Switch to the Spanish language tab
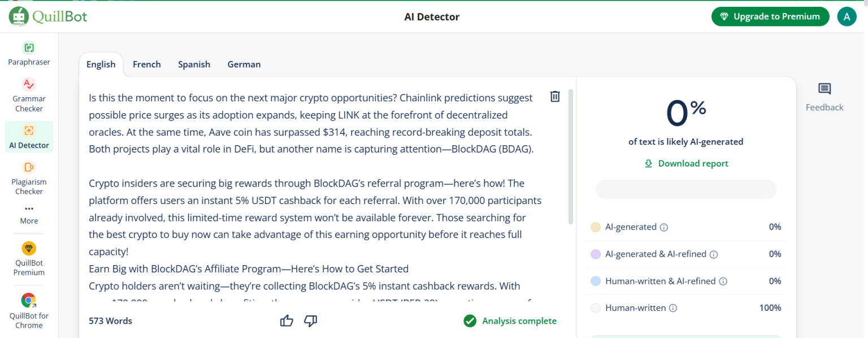 point(194,64)
